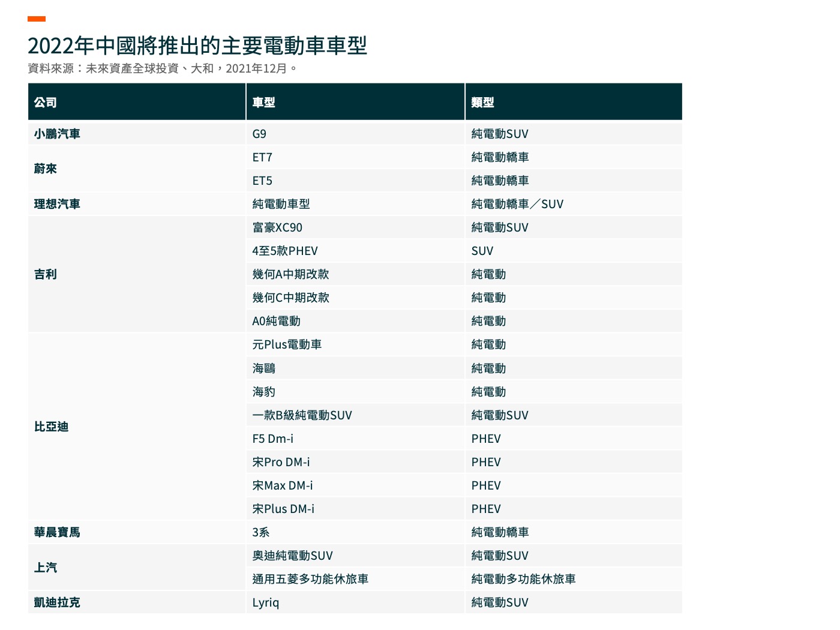Click the A0純電動 model cell
The height and width of the screenshot is (630, 840).
[355, 321]
